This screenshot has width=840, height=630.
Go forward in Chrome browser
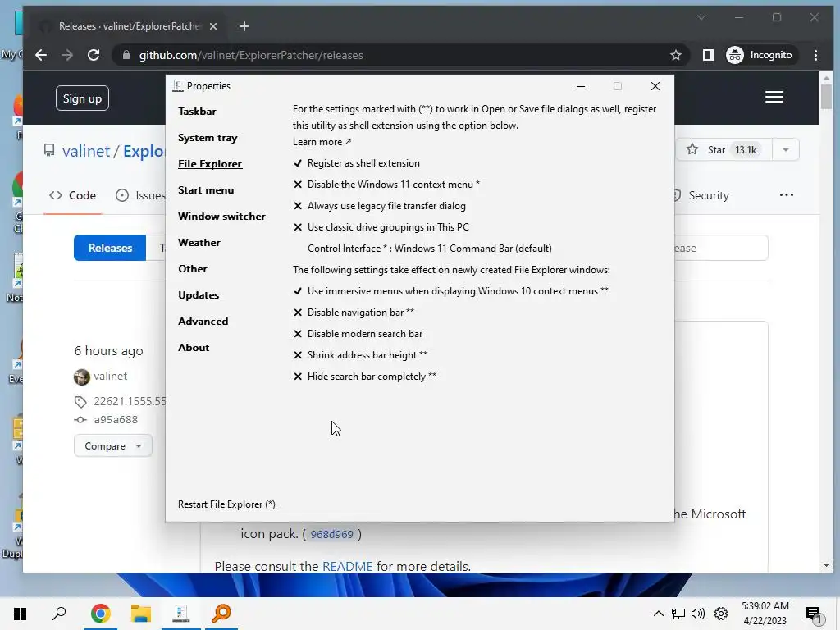[x=67, y=55]
